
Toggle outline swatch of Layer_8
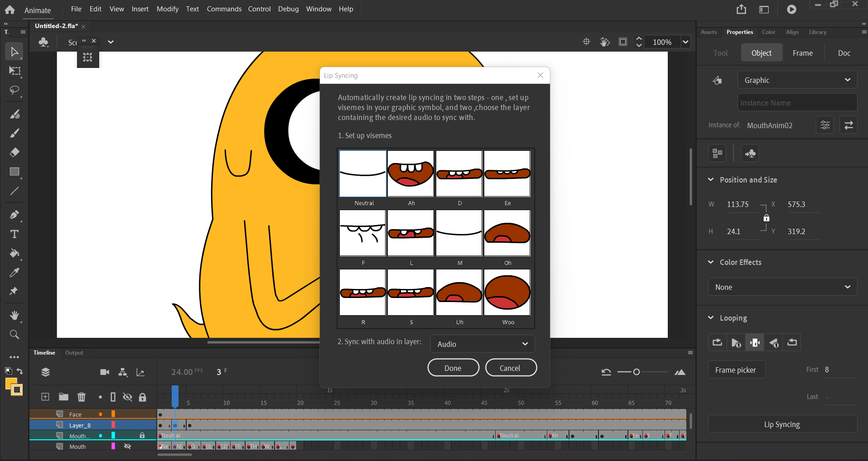tap(113, 425)
